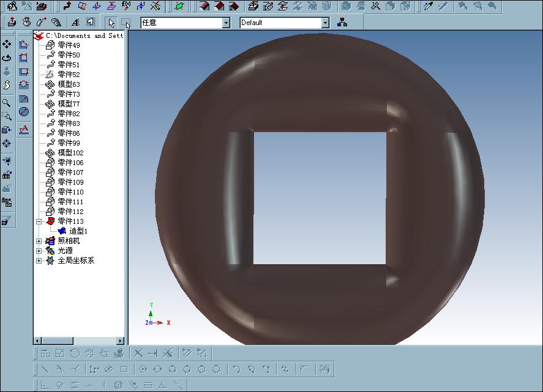The image size is (543, 392).
Task: Select 零件99 in the design tree
Action: click(x=69, y=143)
